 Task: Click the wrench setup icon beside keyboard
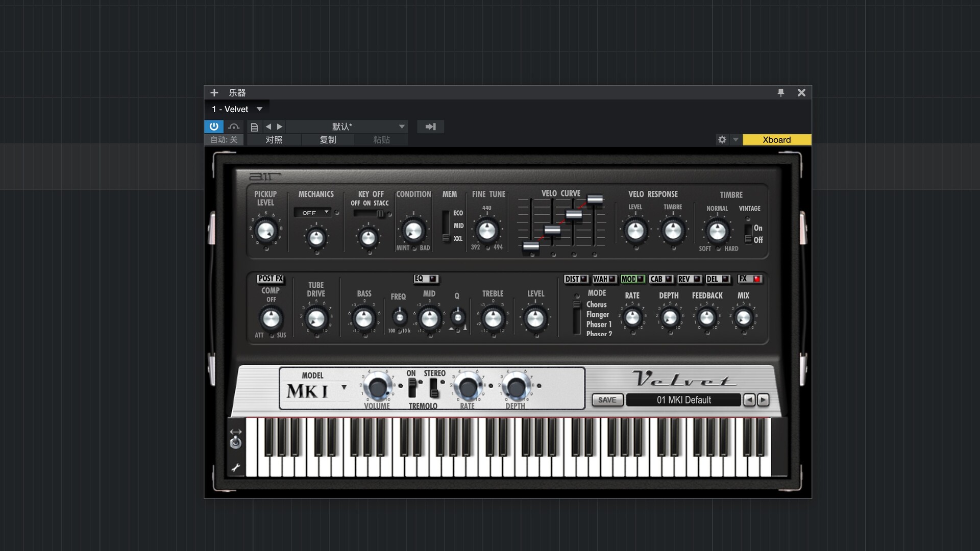[235, 467]
